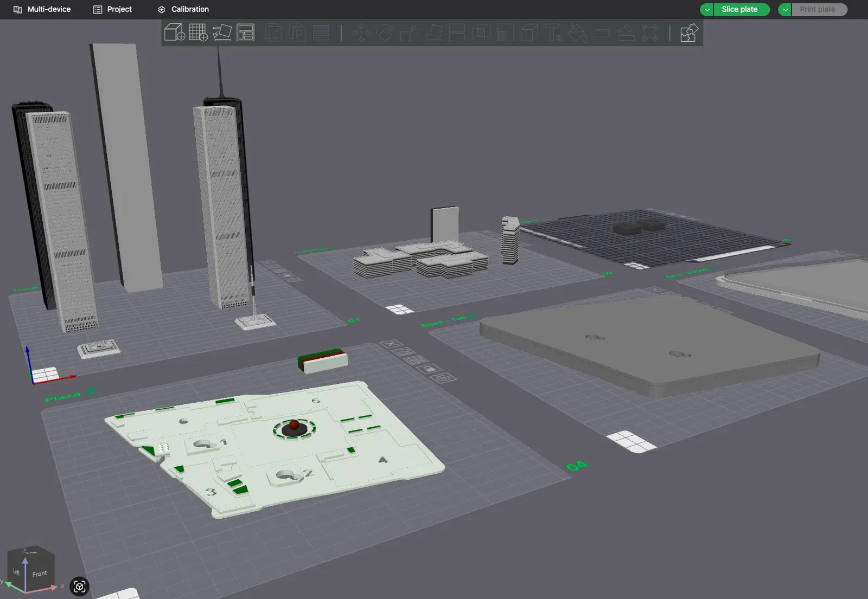Open the Assembly view puzzle icon
868x599 pixels.
tap(689, 33)
